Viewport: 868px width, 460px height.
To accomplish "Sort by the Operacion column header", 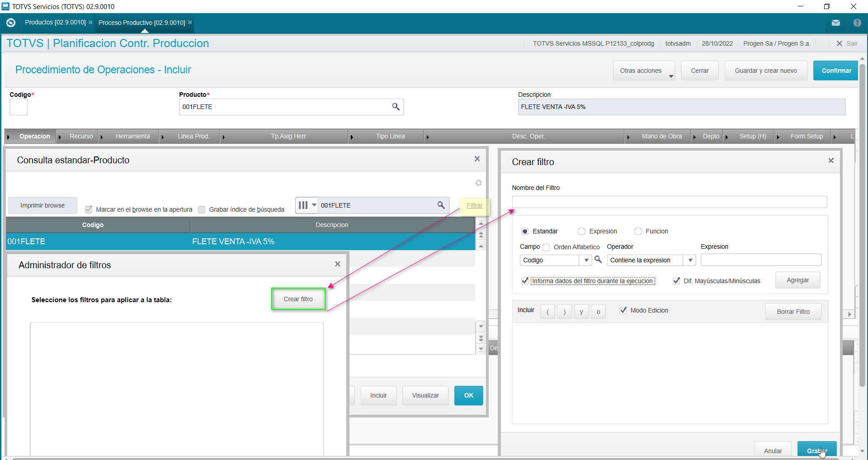I will pos(34,136).
